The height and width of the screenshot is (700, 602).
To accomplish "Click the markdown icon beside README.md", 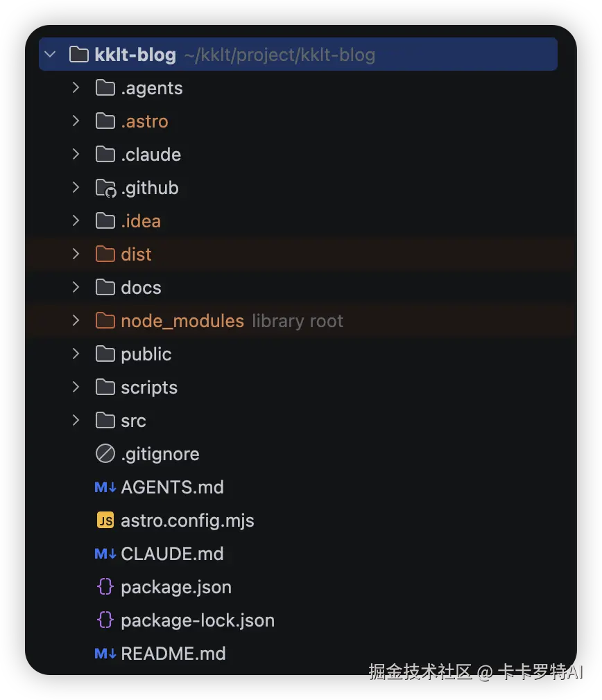I will tap(105, 654).
